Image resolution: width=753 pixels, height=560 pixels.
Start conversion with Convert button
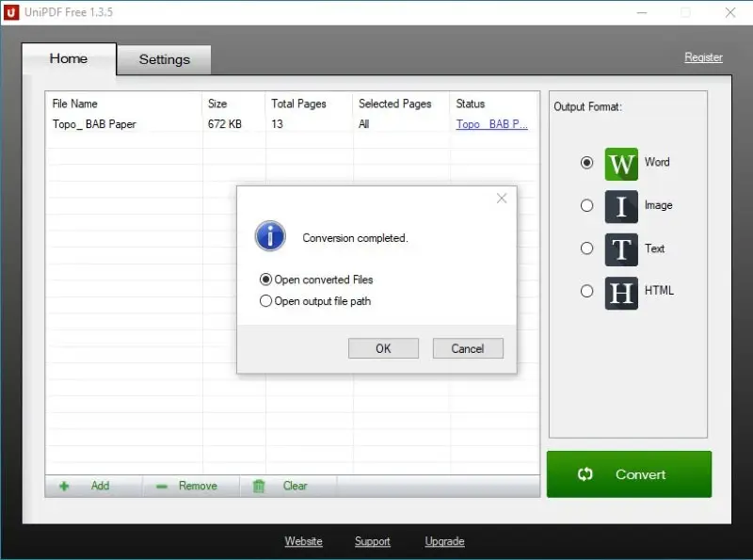tap(629, 474)
